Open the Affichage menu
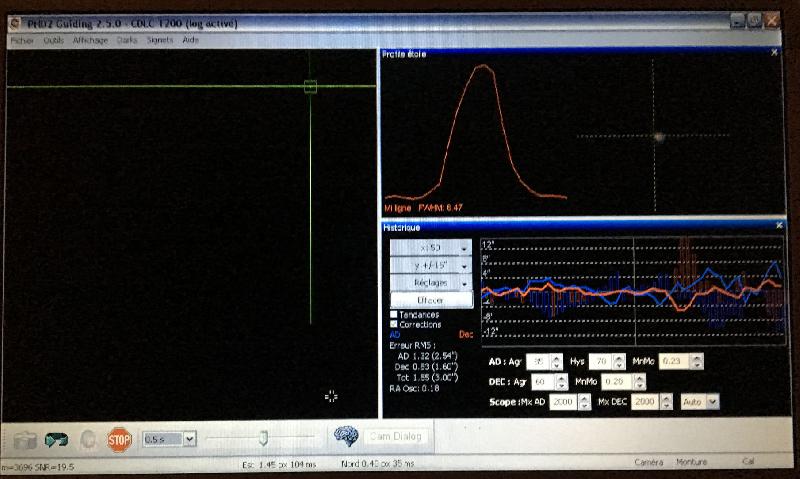This screenshot has width=800, height=479. [x=90, y=40]
